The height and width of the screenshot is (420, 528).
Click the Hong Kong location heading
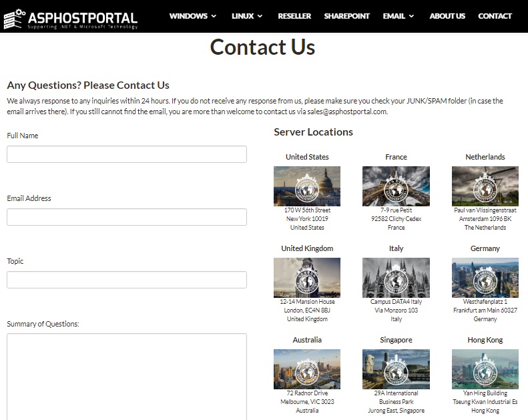click(x=485, y=340)
